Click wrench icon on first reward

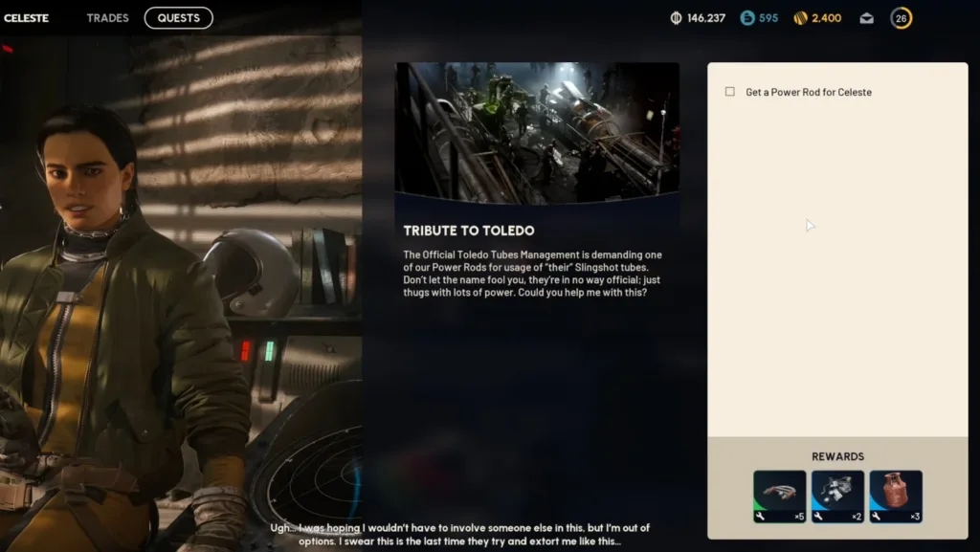pos(760,517)
